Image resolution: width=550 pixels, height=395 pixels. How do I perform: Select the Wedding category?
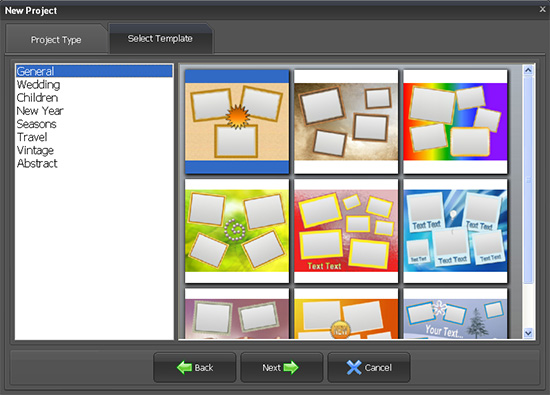(x=38, y=85)
